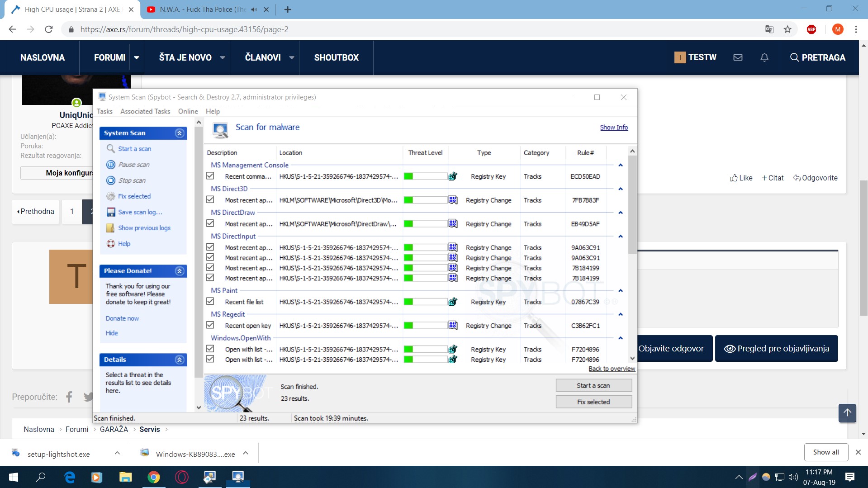Mute the YouTube tab audio icon

(x=254, y=9)
